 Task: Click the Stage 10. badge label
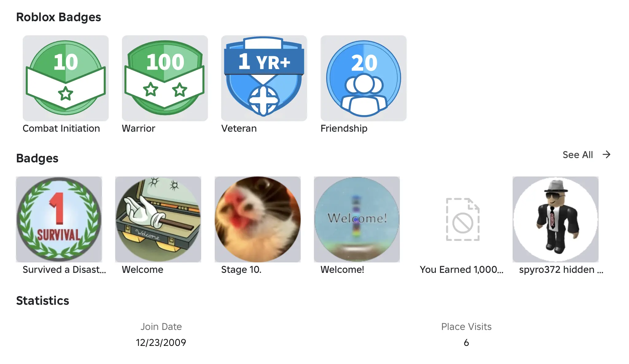pyautogui.click(x=241, y=269)
